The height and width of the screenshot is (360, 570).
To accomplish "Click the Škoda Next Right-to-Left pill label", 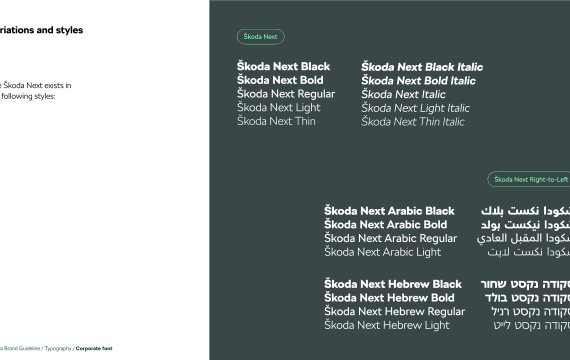I will tap(529, 179).
